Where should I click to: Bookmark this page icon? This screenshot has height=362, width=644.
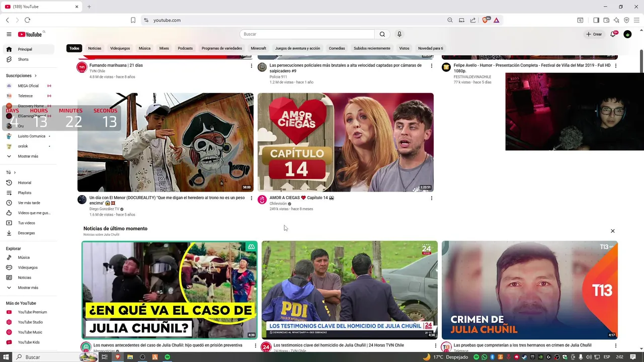tap(133, 20)
